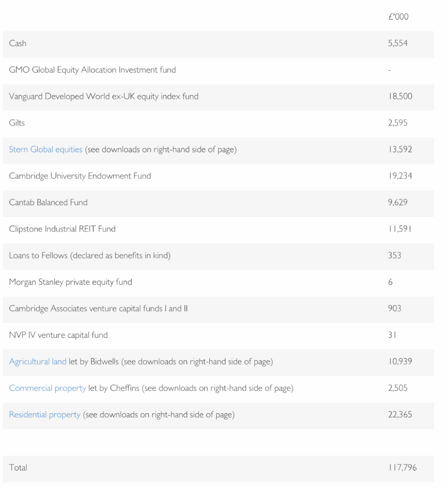Open the Residential property link
Image resolution: width=448 pixels, height=490 pixels.
coord(45,415)
